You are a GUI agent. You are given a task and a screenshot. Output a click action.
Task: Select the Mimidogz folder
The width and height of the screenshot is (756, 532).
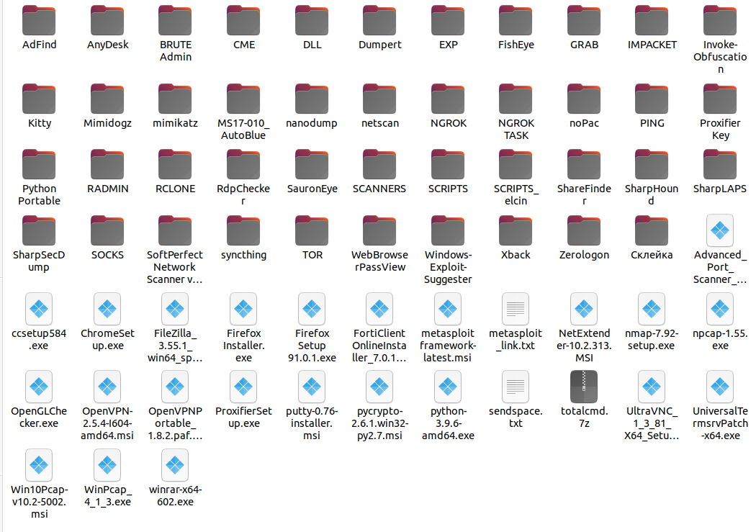[107, 99]
